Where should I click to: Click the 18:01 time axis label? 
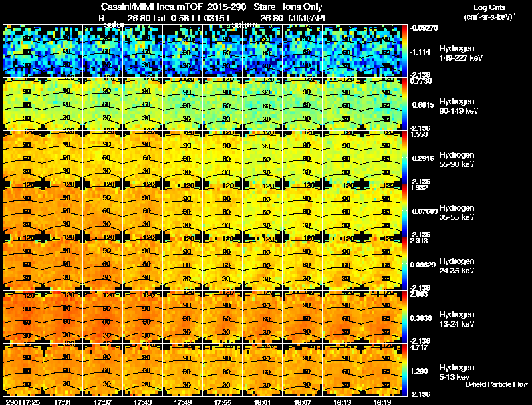pyautogui.click(x=262, y=402)
